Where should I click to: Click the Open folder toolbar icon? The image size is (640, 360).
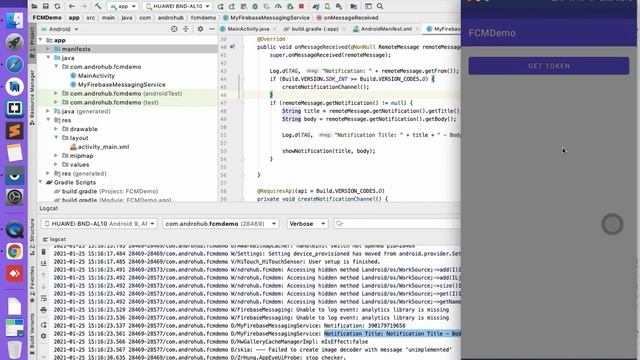(x=34, y=7)
